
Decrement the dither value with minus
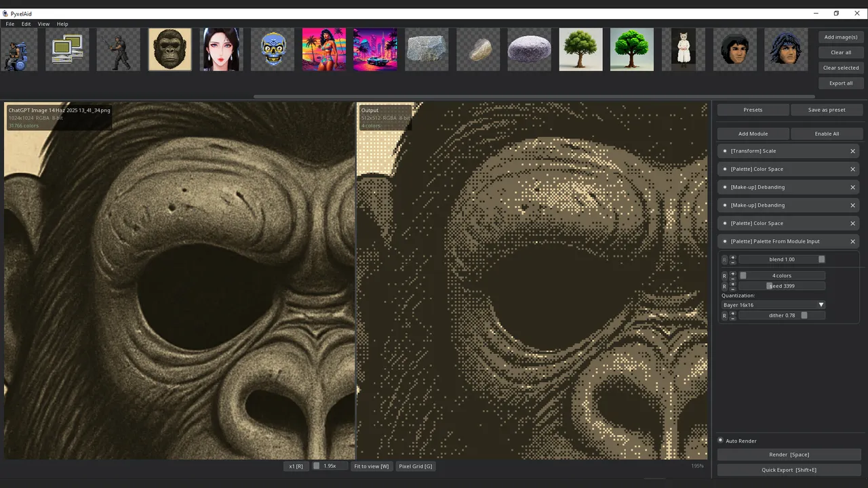click(x=732, y=318)
